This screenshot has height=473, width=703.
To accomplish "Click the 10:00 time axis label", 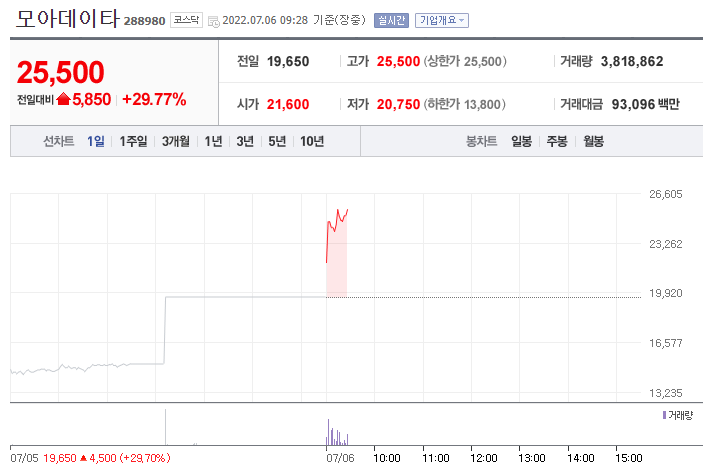I will (x=386, y=458).
